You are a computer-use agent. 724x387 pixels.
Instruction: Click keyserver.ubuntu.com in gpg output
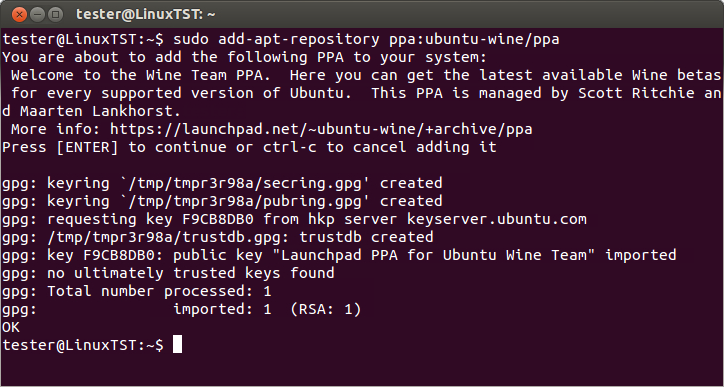tap(496, 219)
